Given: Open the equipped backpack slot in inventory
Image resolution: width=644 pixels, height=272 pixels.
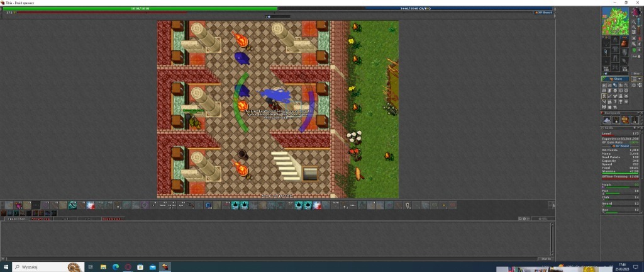Looking at the screenshot, I should pyautogui.click(x=624, y=43).
